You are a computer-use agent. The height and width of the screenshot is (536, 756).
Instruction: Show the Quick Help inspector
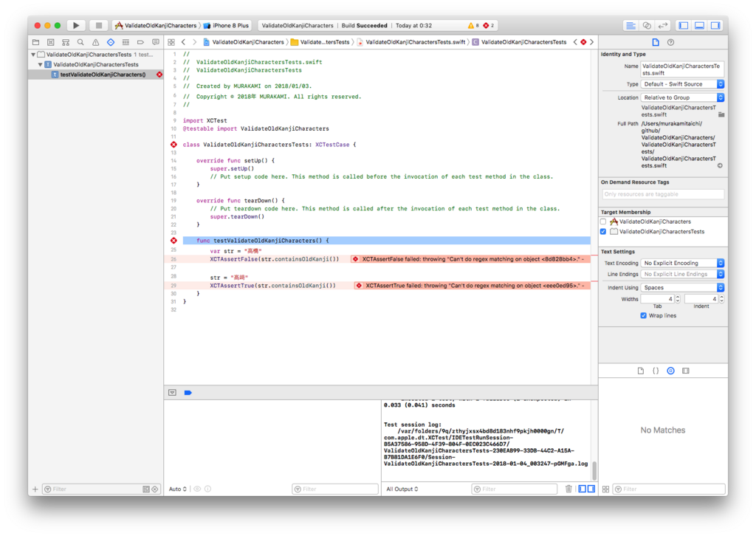670,42
